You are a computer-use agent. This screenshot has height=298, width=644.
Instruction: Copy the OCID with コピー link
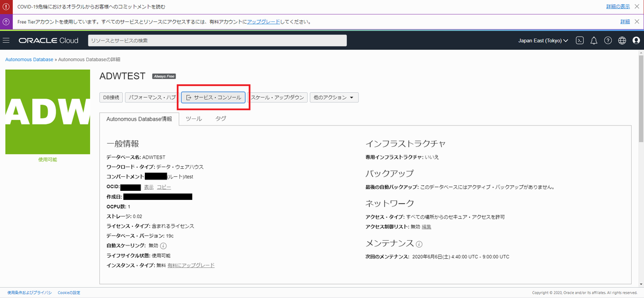pyautogui.click(x=164, y=187)
